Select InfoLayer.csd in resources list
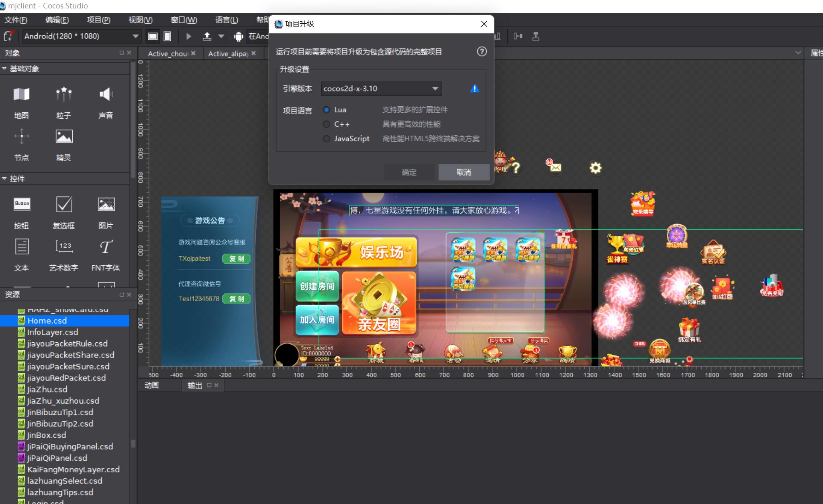 click(65, 332)
